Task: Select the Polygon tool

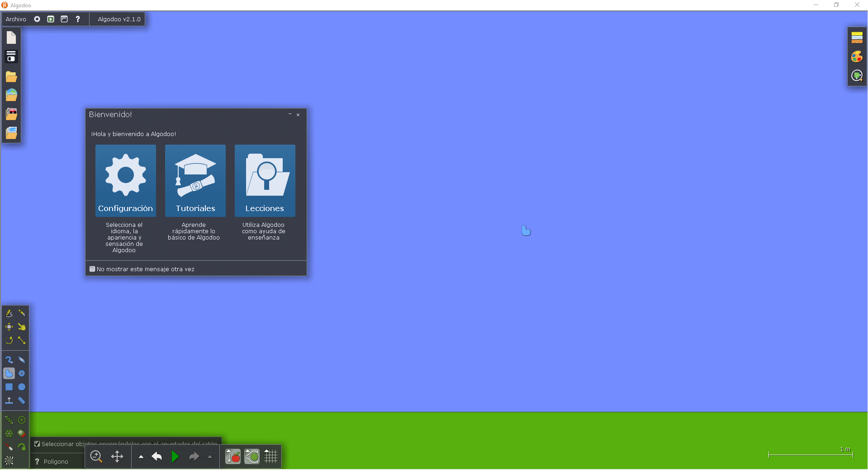Action: 9,373
